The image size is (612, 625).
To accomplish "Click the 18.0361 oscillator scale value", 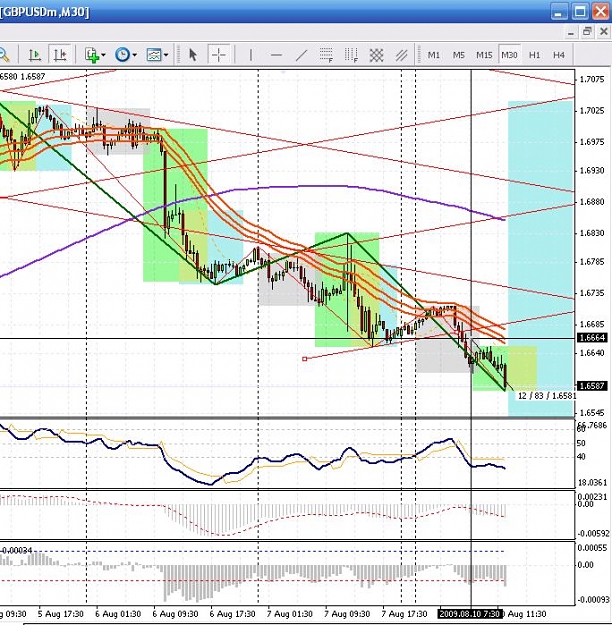I will [592, 483].
